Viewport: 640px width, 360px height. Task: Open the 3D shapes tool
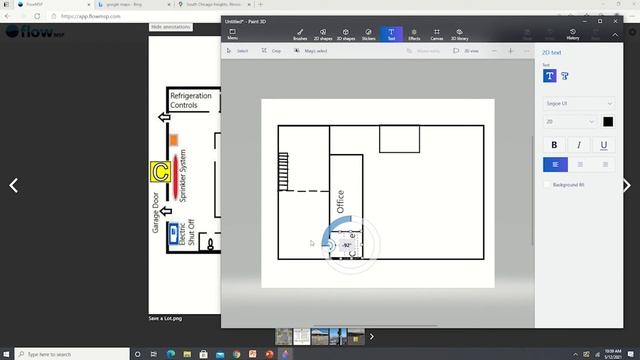coord(346,34)
